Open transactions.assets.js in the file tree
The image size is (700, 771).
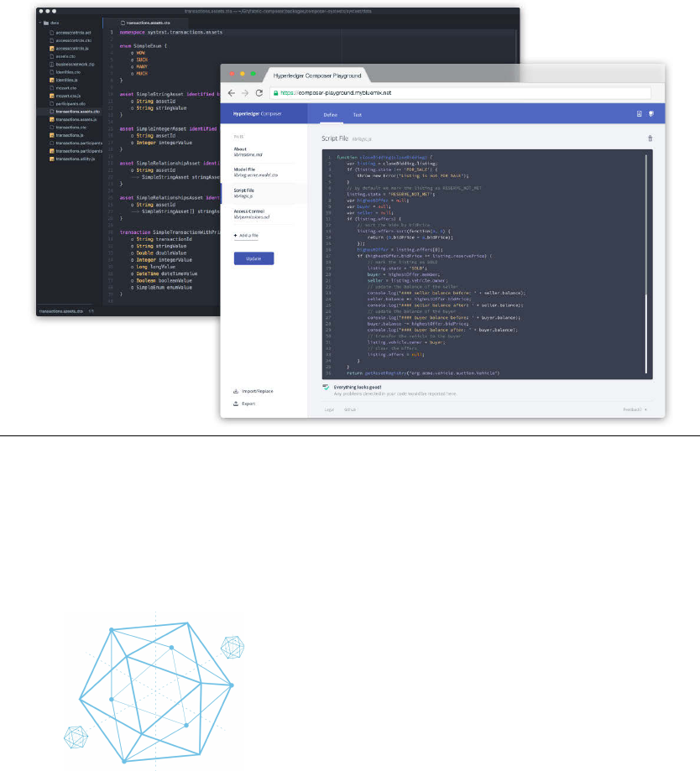click(x=76, y=119)
